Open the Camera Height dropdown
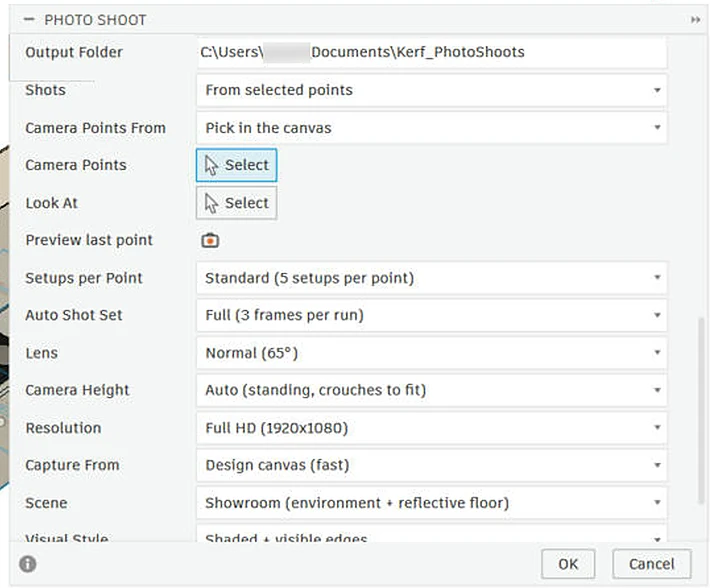Image resolution: width=710 pixels, height=588 pixels. pyautogui.click(x=432, y=390)
